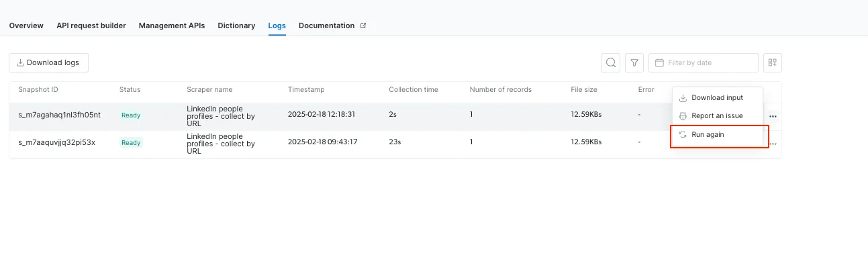Switch to API request builder tab
Image resolution: width=868 pixels, height=255 pixels.
coord(91,25)
